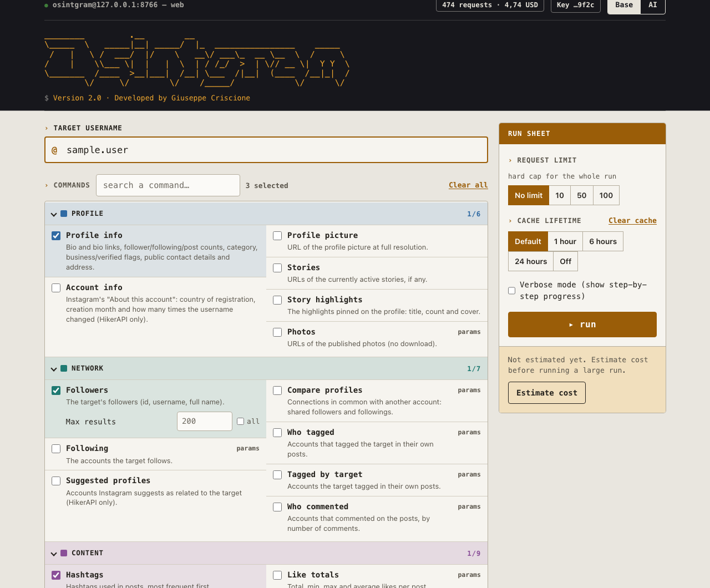This screenshot has height=588, width=710.
Task: Enable the Story highlights checkbox
Action: [x=277, y=300]
